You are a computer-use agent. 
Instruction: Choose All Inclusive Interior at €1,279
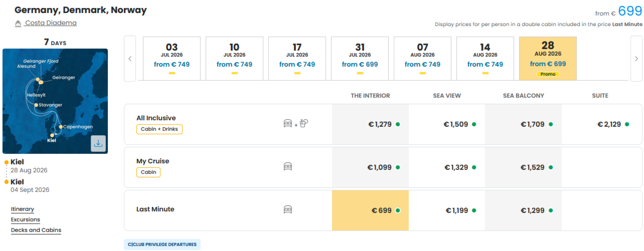tap(370, 124)
